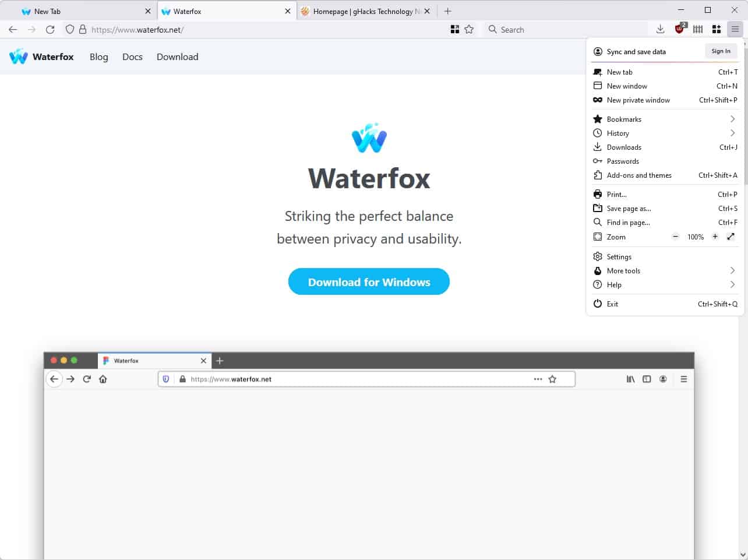Click the shield tracking protection icon
Viewport: 748px width, 560px height.
[x=69, y=29]
